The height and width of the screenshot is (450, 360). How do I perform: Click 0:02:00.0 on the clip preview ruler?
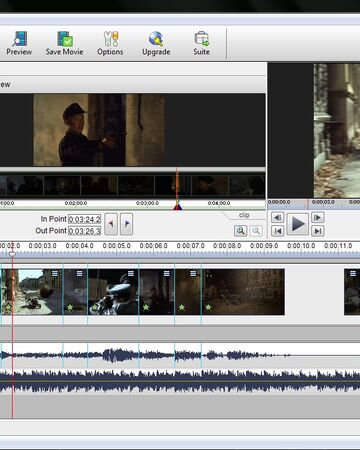76,203
